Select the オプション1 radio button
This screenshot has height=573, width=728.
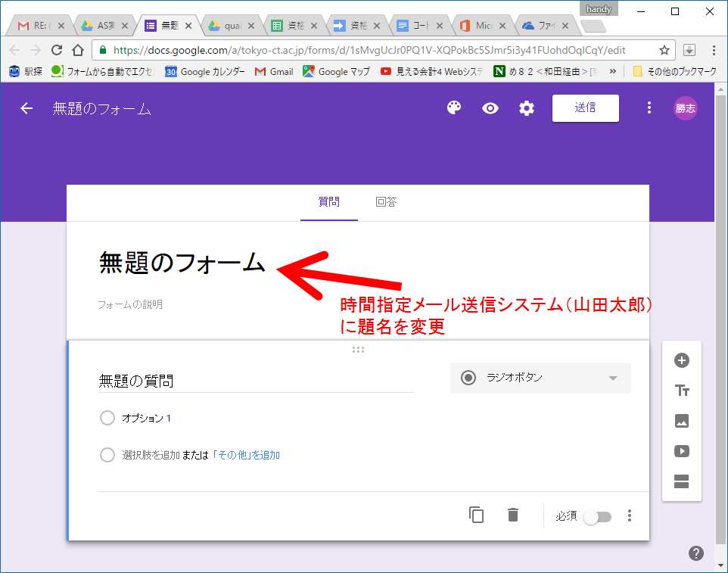tap(107, 418)
